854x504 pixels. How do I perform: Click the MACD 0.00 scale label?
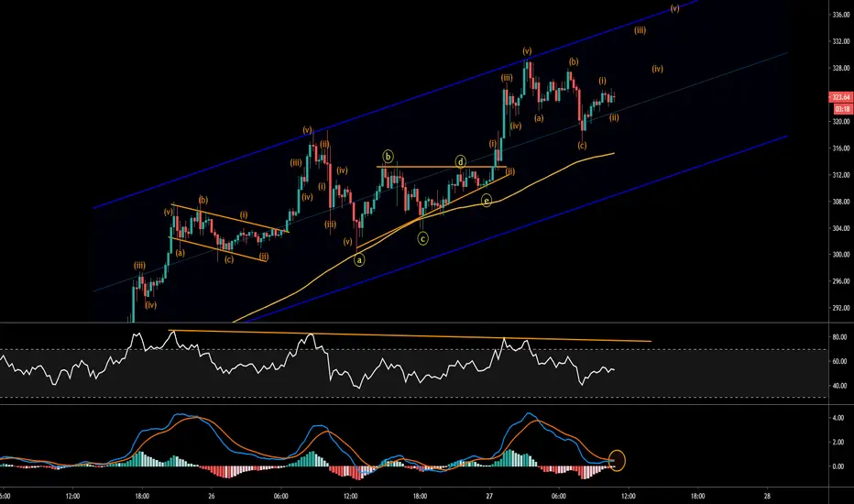[838, 466]
